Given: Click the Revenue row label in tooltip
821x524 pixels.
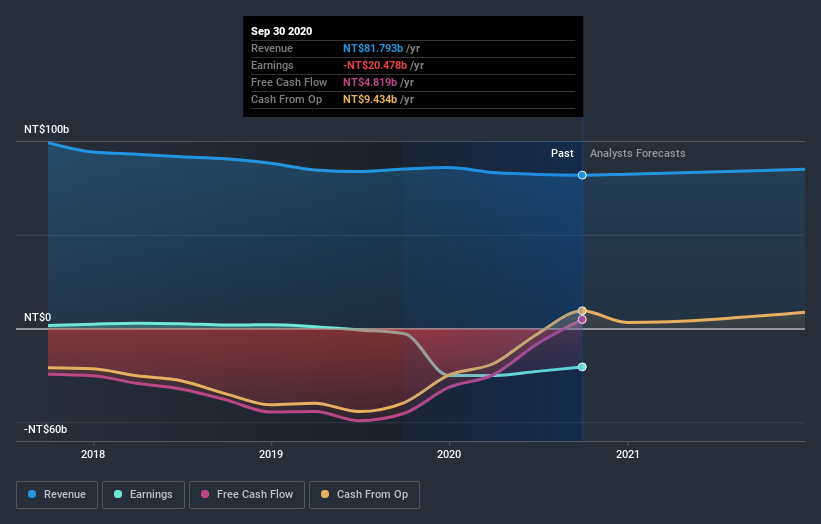Looking at the screenshot, I should [x=272, y=48].
